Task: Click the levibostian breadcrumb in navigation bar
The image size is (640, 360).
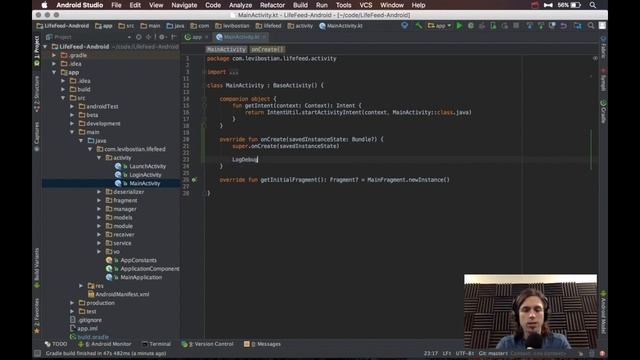Action: coord(232,26)
